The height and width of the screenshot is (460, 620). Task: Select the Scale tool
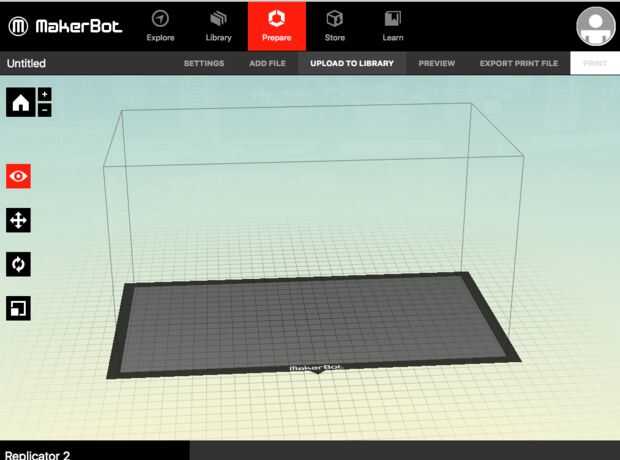18,308
